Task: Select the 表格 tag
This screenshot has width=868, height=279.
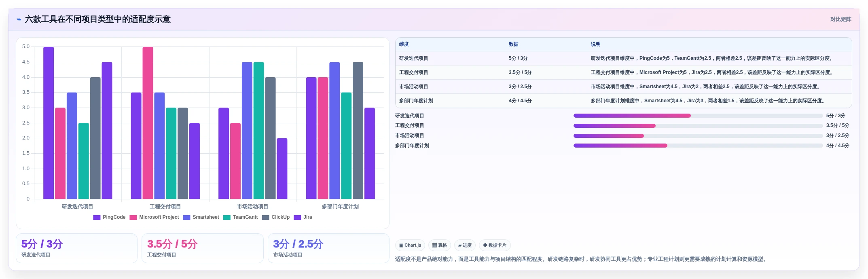Action: (x=439, y=245)
